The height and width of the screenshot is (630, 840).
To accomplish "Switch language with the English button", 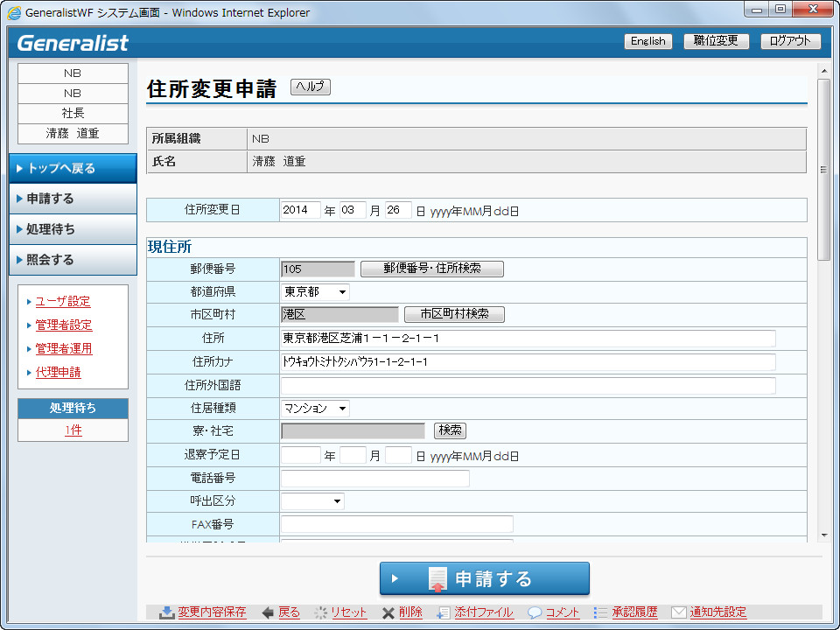I will coord(647,41).
